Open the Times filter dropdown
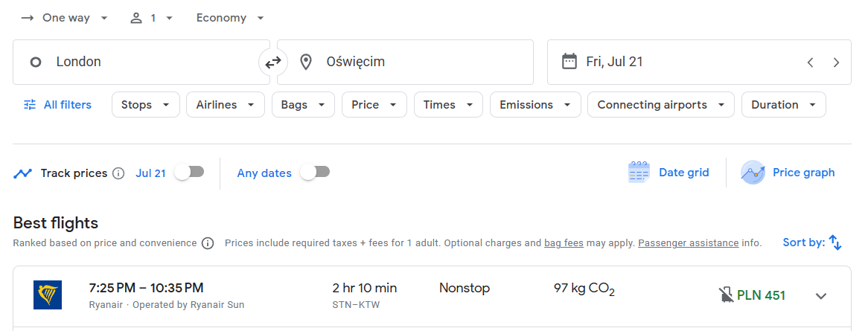Screen dimensions: 868x331 point(448,105)
